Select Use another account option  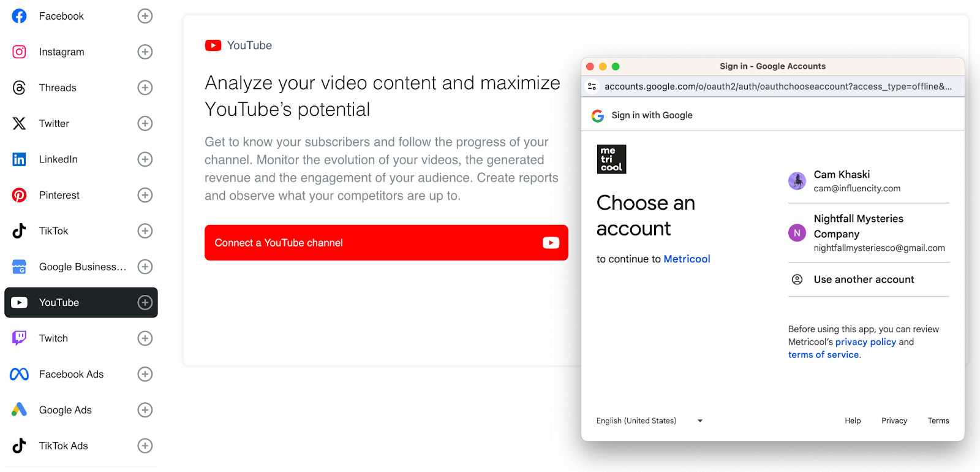coord(869,280)
